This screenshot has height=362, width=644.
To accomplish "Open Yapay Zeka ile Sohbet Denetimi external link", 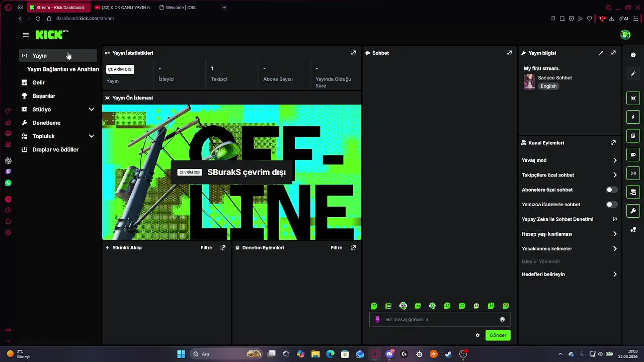I will coord(614,219).
